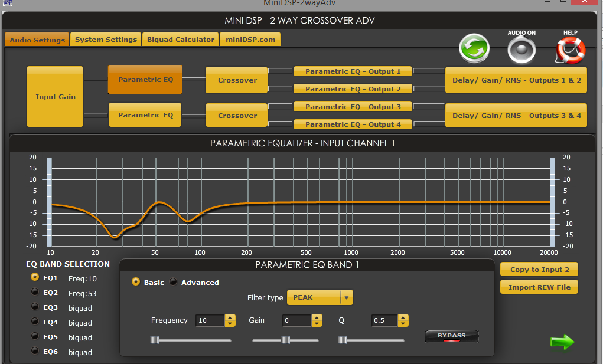Decrease Gain with down stepper arrow
Viewport: 603px width, 364px height.
click(317, 324)
